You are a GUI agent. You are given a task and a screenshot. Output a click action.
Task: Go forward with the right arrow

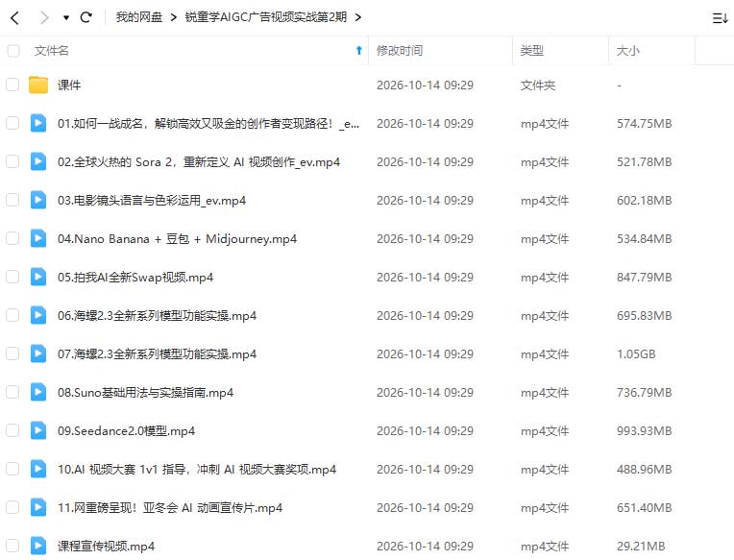click(44, 18)
